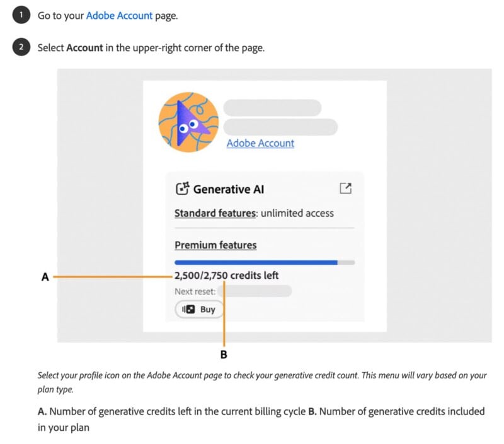Click the Next reset label
The image size is (504, 444).
(195, 291)
